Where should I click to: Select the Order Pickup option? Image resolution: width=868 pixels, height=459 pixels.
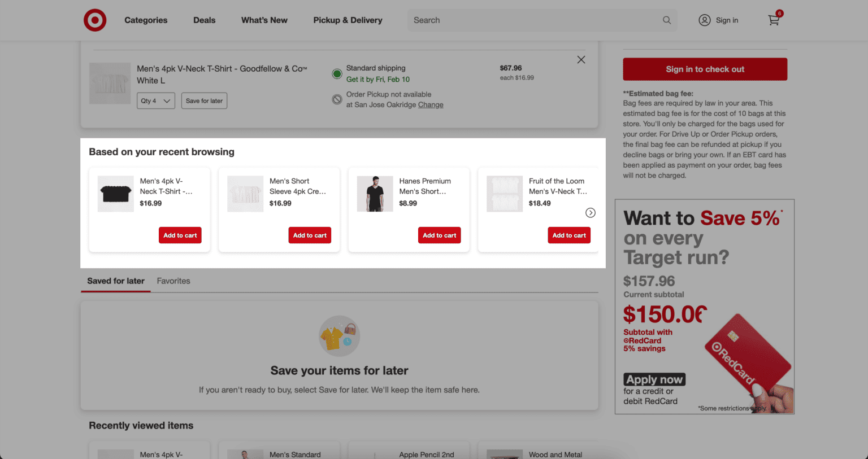pyautogui.click(x=337, y=99)
